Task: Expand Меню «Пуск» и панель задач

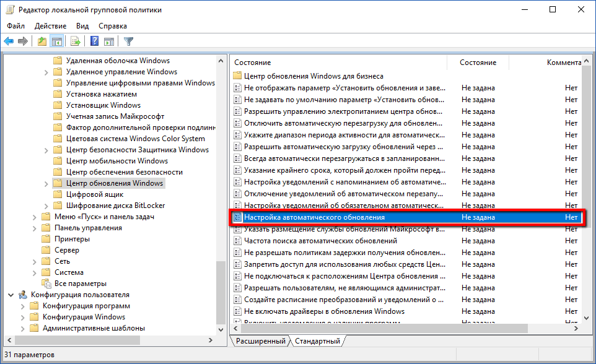Action: click(x=34, y=217)
